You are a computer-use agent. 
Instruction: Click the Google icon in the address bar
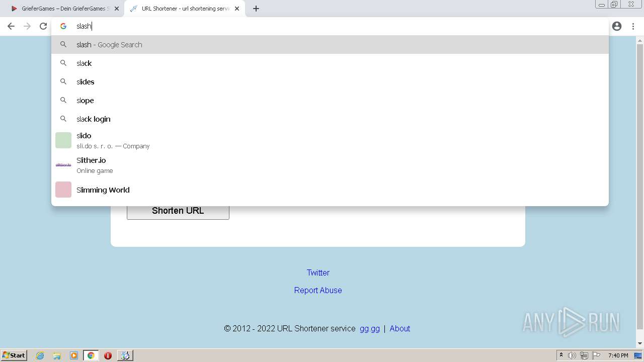[x=63, y=26]
